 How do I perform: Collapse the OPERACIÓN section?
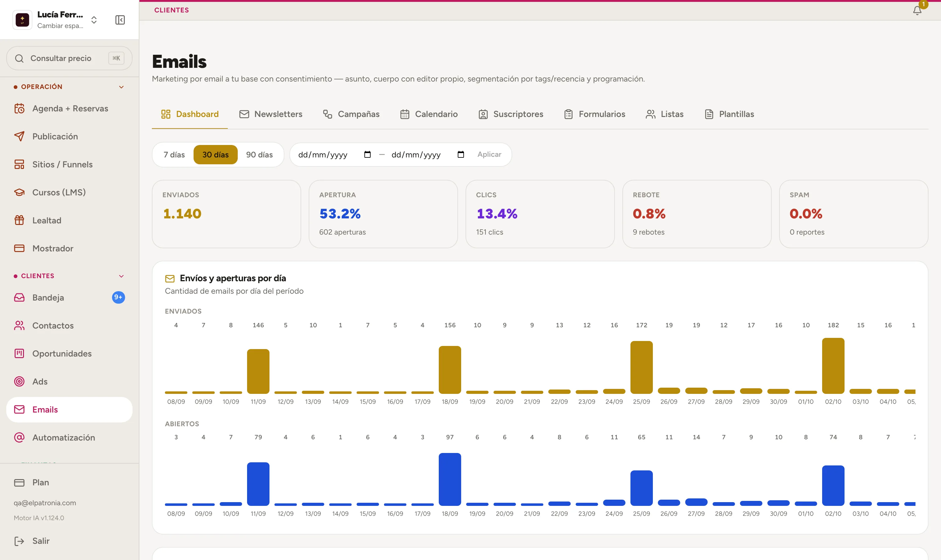[121, 87]
